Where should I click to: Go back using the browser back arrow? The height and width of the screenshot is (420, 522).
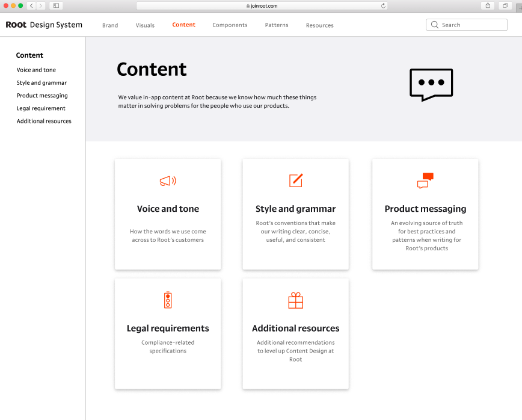[31, 5]
